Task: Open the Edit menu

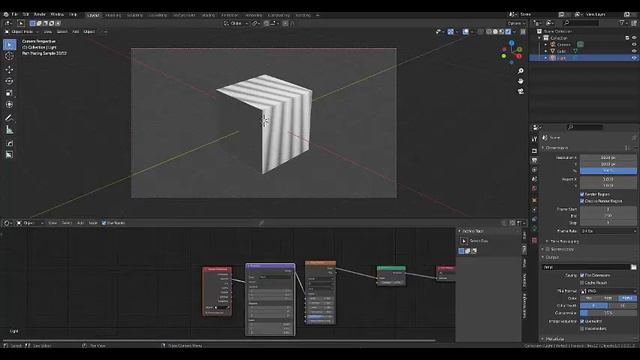Action: point(26,15)
